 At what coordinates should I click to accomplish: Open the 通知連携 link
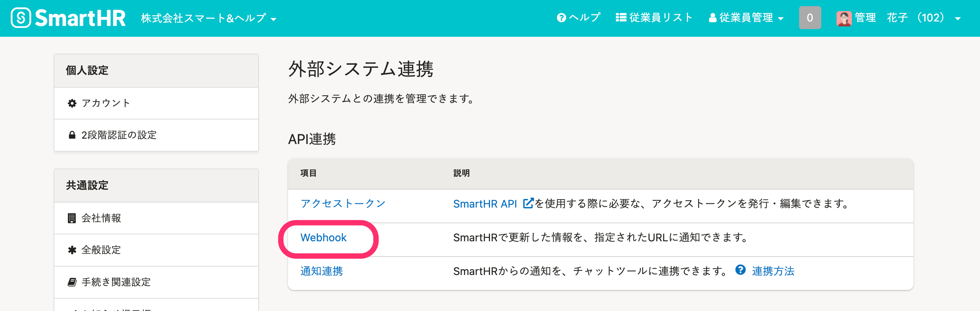tap(322, 271)
